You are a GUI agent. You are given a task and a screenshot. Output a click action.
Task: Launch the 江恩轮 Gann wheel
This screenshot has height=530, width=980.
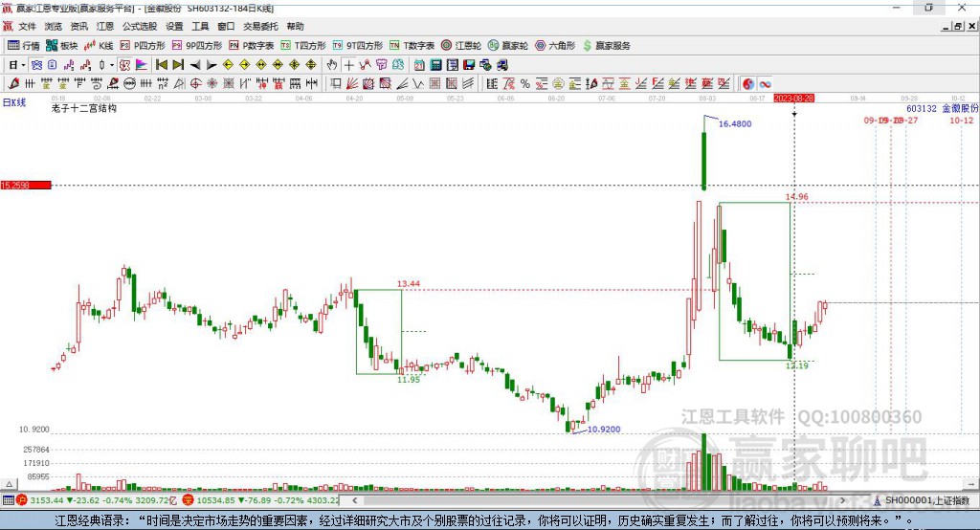coord(461,46)
